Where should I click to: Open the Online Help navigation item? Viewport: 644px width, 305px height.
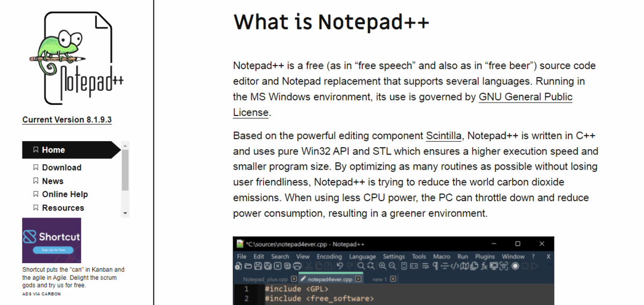tap(65, 194)
